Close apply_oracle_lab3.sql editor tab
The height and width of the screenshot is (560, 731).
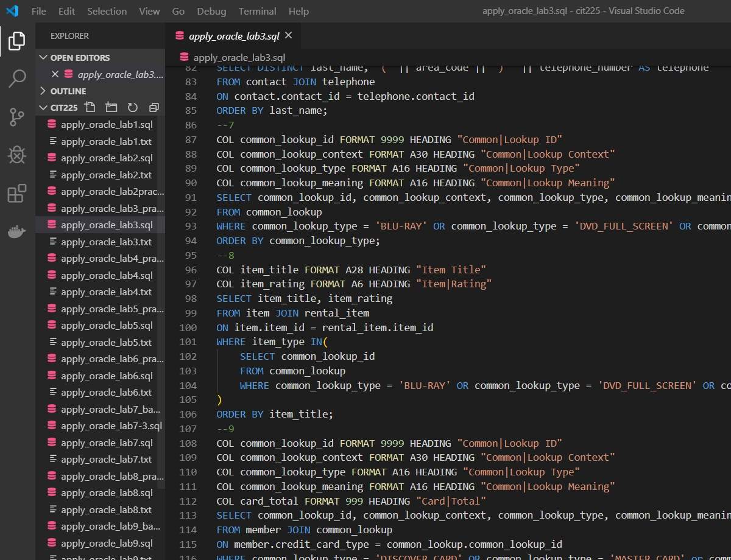[289, 36]
